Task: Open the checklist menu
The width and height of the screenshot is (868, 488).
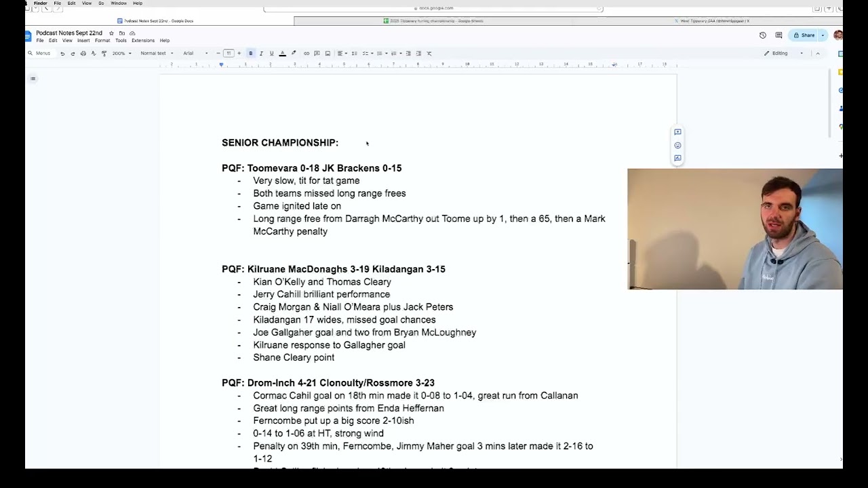Action: tap(366, 54)
